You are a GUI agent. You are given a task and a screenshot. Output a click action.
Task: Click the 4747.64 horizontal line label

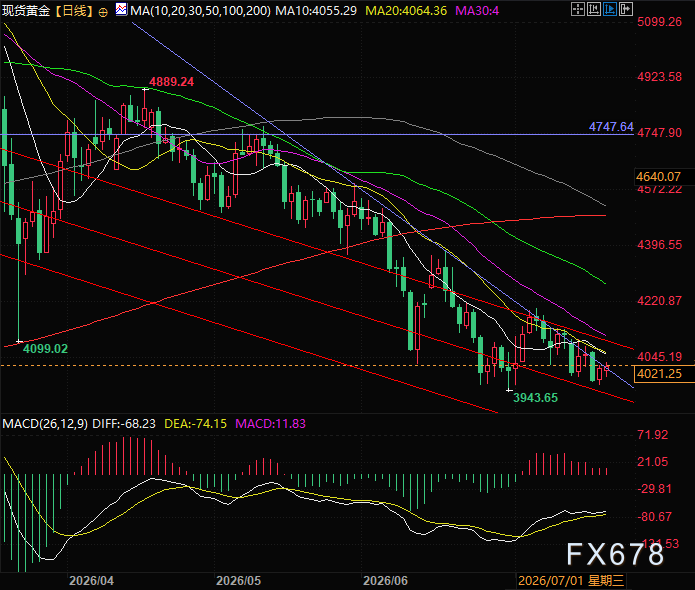611,127
